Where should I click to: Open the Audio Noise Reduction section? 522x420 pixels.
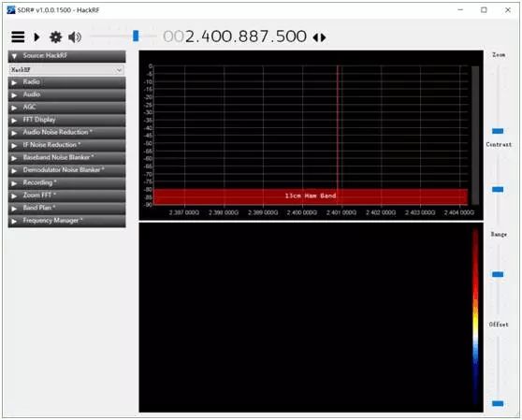[x=67, y=133]
